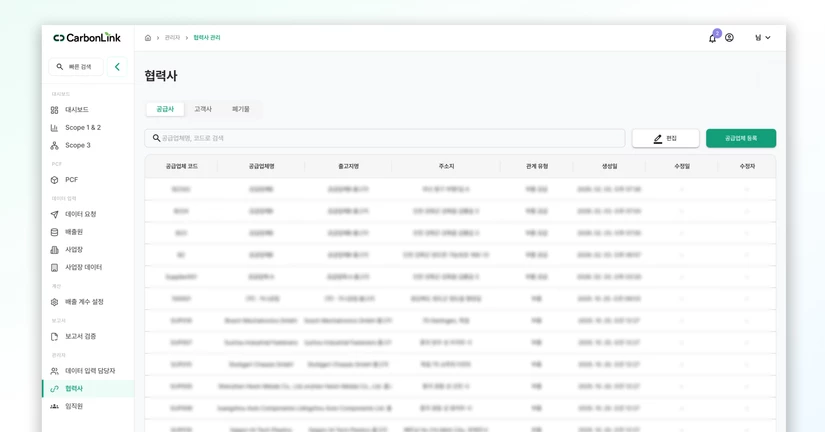This screenshot has height=432, width=825.
Task: Click the 공급업체 코드 column header
Action: pyautogui.click(x=182, y=166)
